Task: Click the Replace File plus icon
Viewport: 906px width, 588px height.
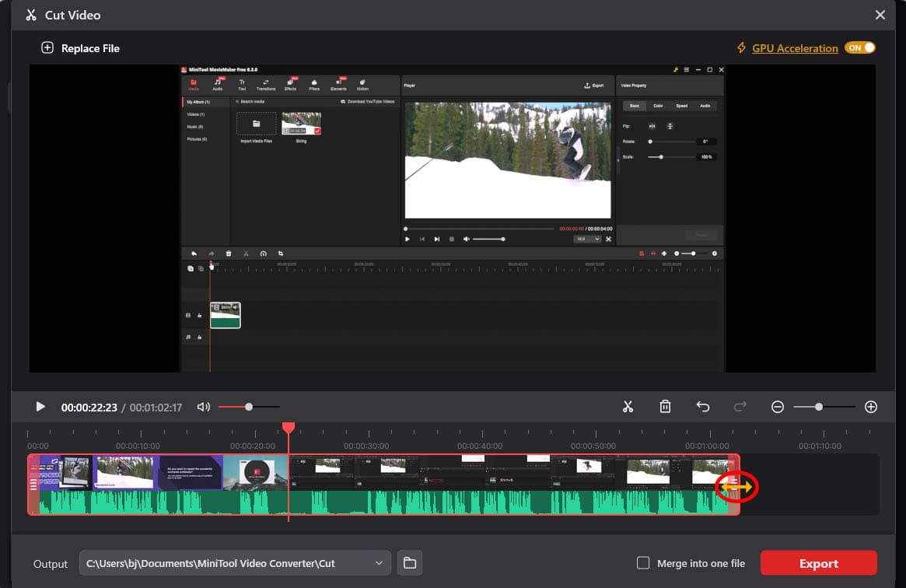Action: click(47, 48)
